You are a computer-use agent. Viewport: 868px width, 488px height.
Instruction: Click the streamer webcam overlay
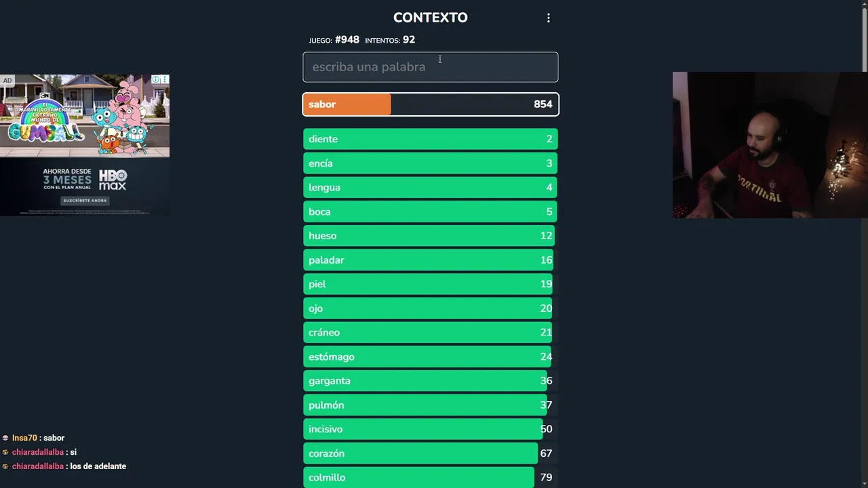770,145
